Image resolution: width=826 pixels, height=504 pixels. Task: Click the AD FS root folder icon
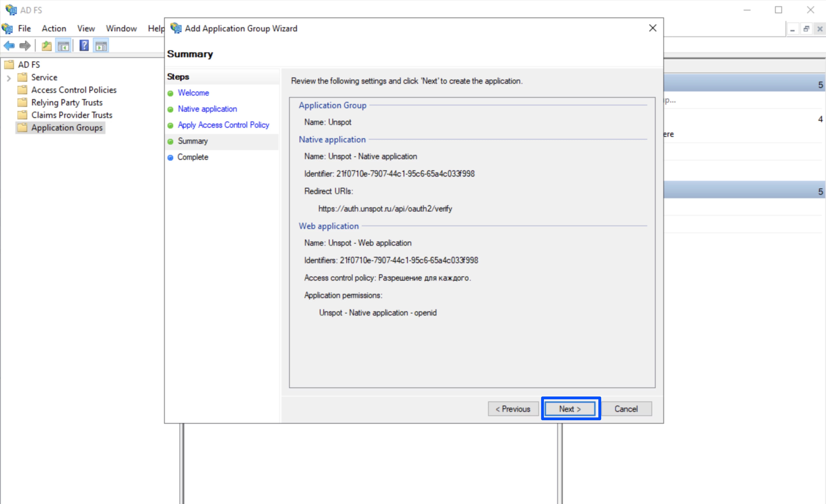click(9, 64)
